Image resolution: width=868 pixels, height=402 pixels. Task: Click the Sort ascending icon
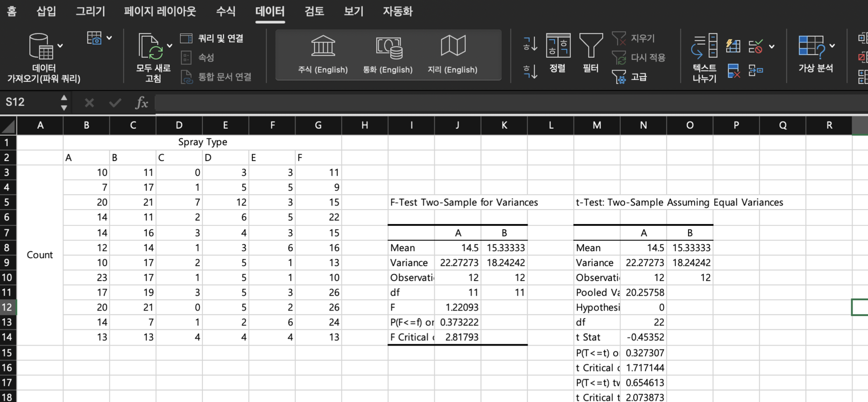coord(530,44)
